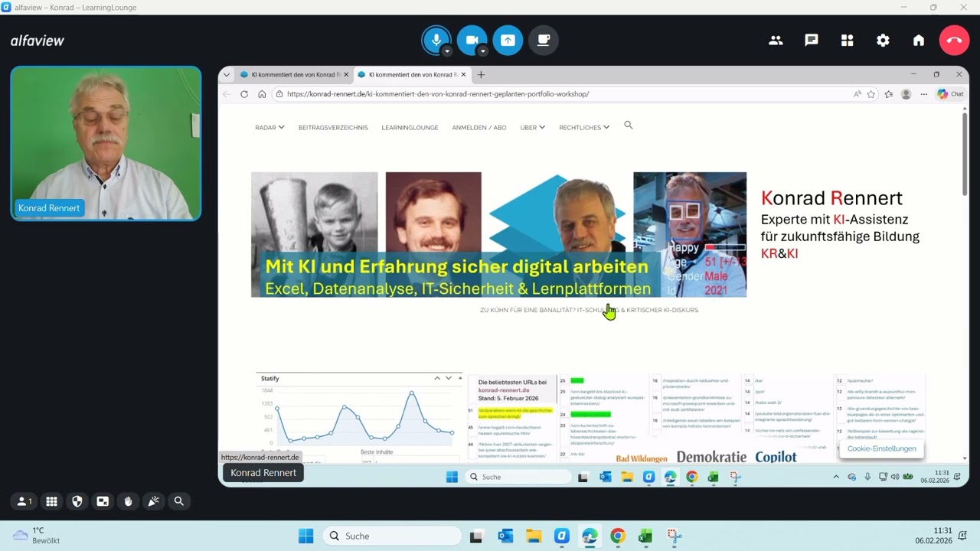The height and width of the screenshot is (551, 980).
Task: Open the microphone options arrow
Action: coord(447,51)
